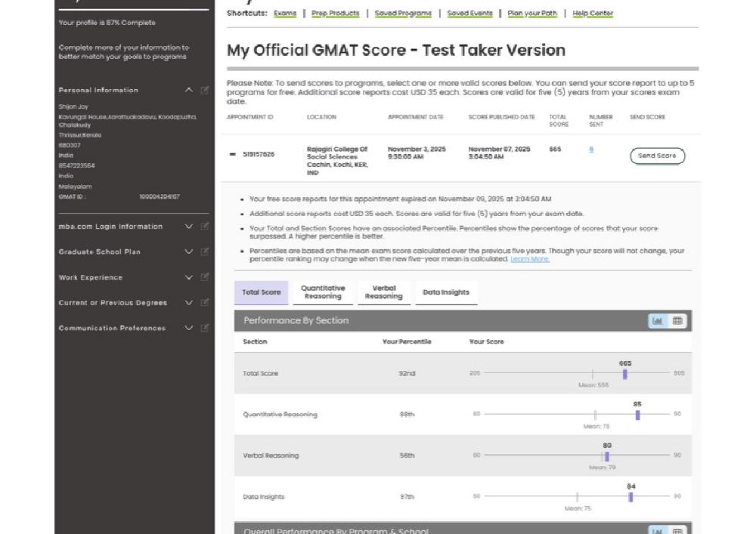The width and height of the screenshot is (756, 534).
Task: Expand the Work Experience section
Action: (189, 278)
